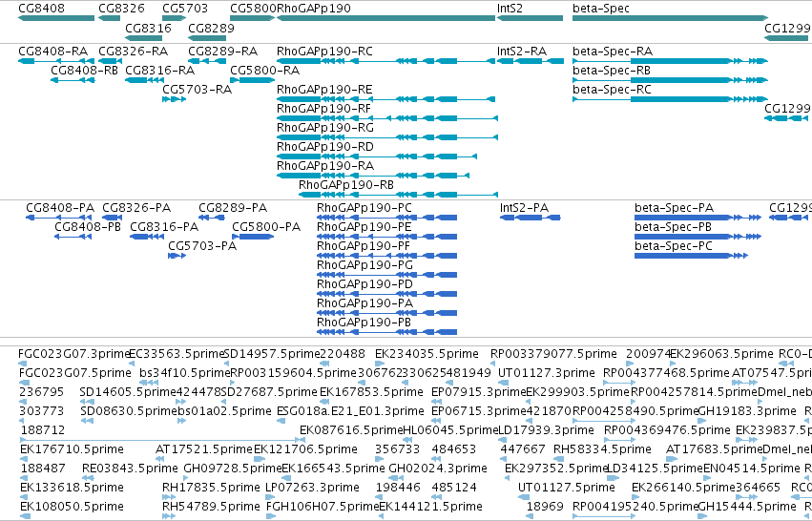Click the CG5703-PA protein label
Viewport: 812px width, 521px height.
[202, 246]
